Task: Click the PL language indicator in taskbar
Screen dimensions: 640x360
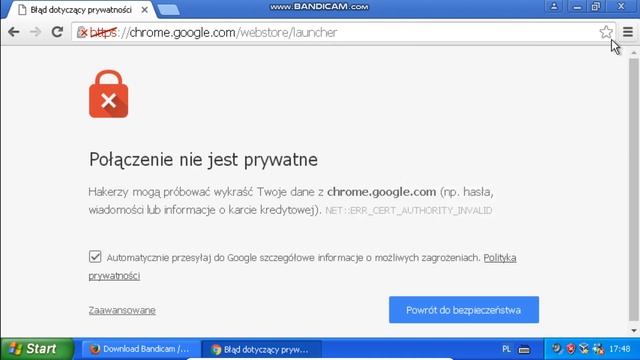Action: 506,349
